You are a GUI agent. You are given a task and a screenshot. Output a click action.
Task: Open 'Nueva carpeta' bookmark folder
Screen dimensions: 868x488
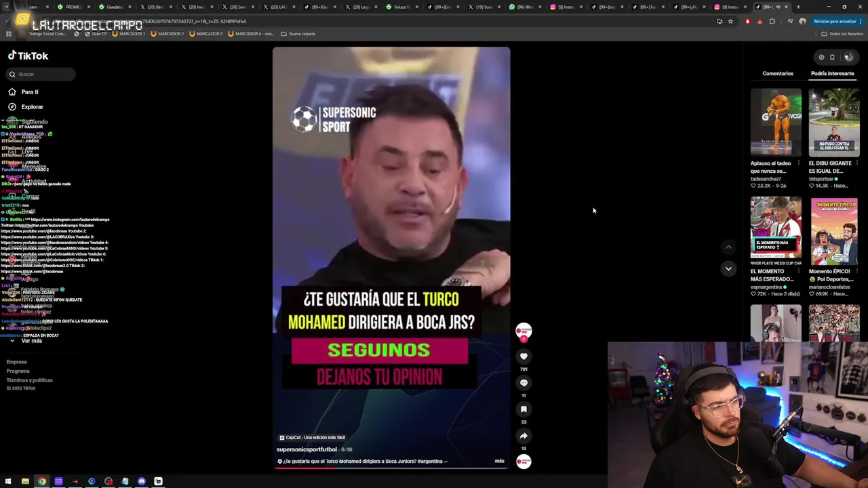298,34
